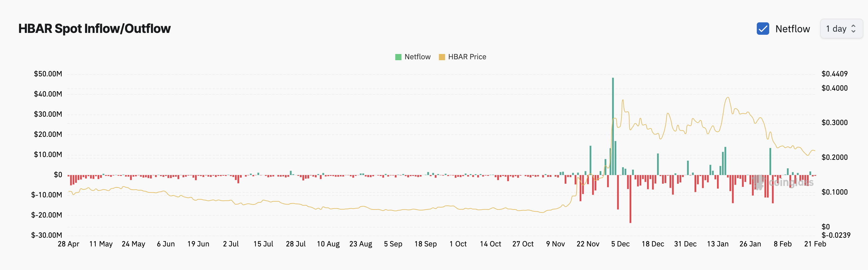Click the up-down chevron in interval selector
Screen dimensions: 868x270
[x=853, y=29]
